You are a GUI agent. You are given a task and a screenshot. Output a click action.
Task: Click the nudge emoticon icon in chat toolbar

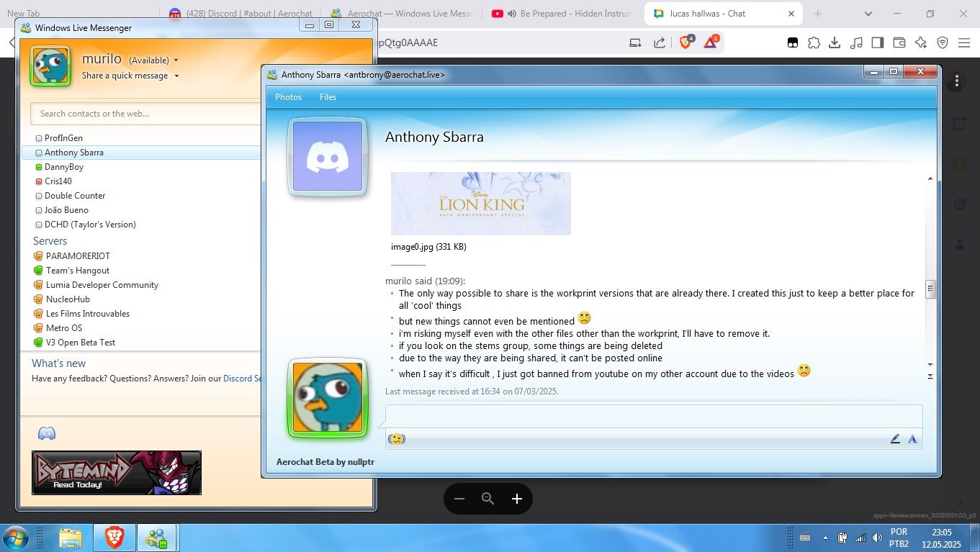point(397,438)
